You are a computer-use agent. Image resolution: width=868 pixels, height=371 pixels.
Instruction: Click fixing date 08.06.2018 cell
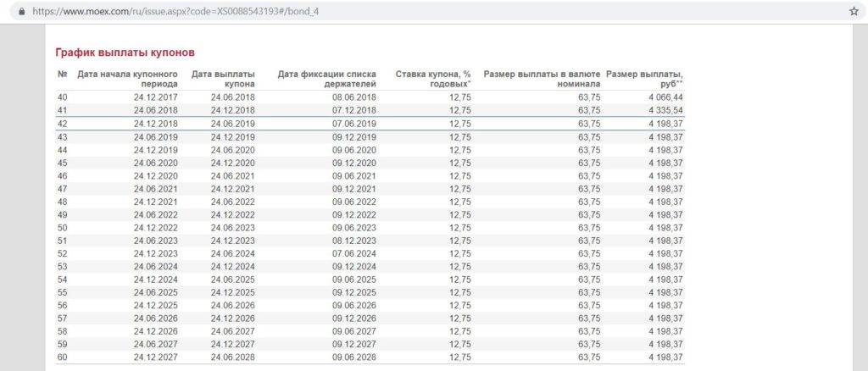[x=356, y=97]
